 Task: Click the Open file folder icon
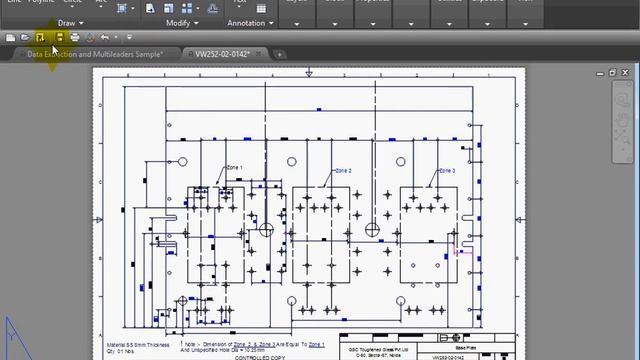point(25,38)
